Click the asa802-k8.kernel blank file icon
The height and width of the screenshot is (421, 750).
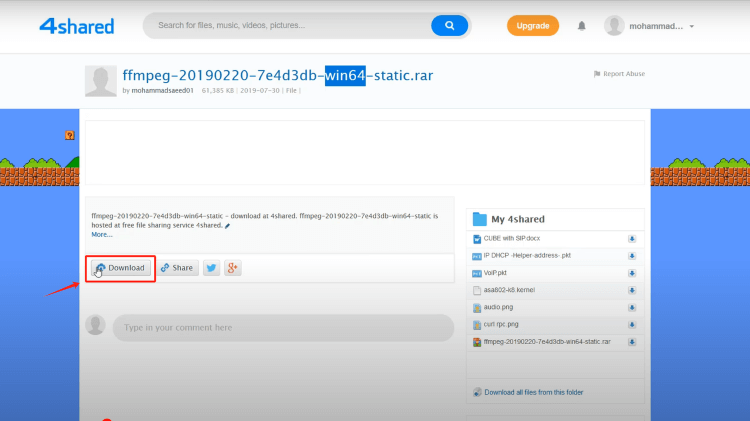(477, 290)
